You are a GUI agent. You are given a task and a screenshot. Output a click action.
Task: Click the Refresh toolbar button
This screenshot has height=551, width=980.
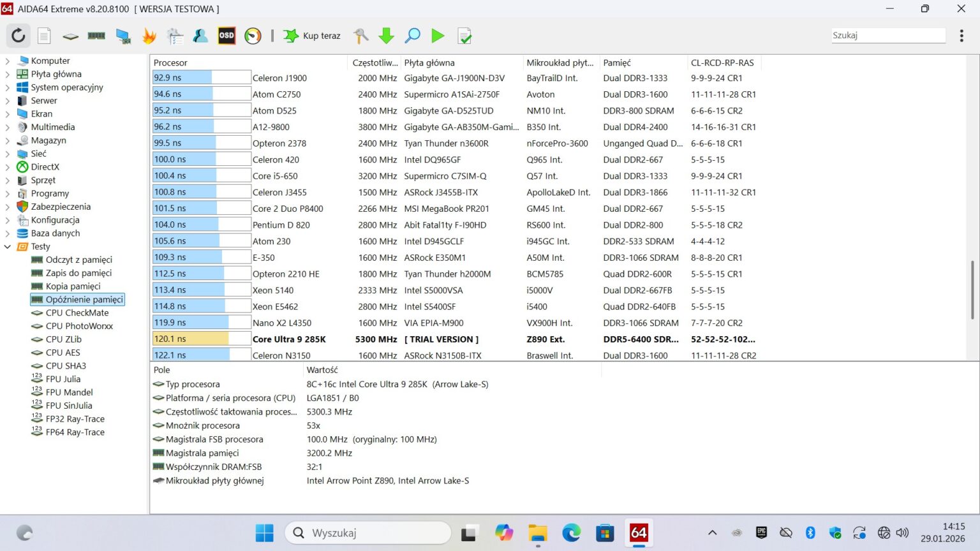18,36
